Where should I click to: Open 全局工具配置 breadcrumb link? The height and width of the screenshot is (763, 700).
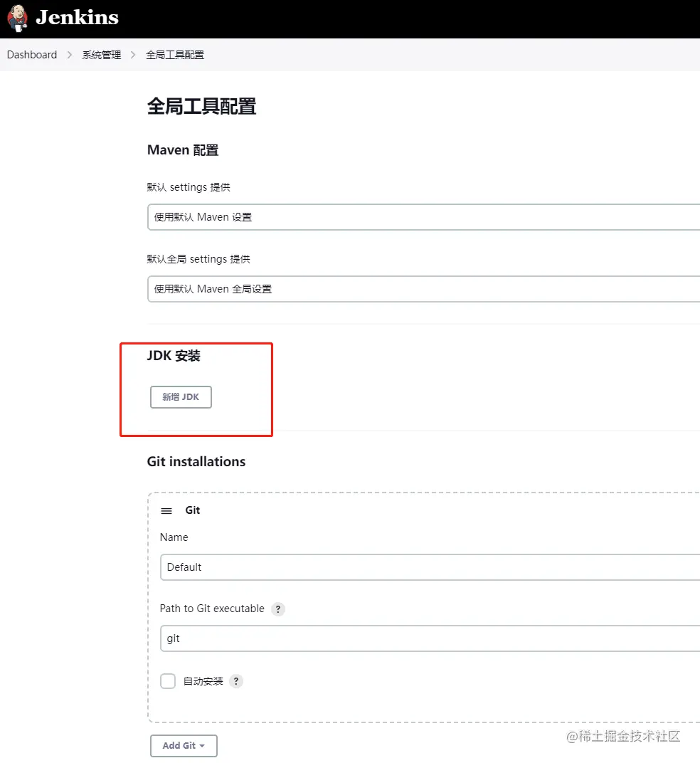pos(174,55)
